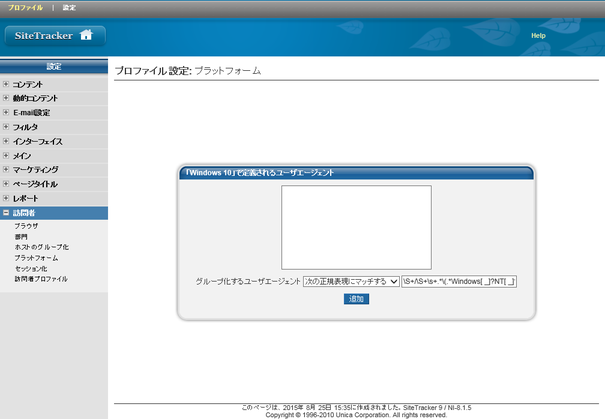Screen dimensions: 605x419
Task: Expand the メイン section
Action: pyautogui.click(x=6, y=155)
